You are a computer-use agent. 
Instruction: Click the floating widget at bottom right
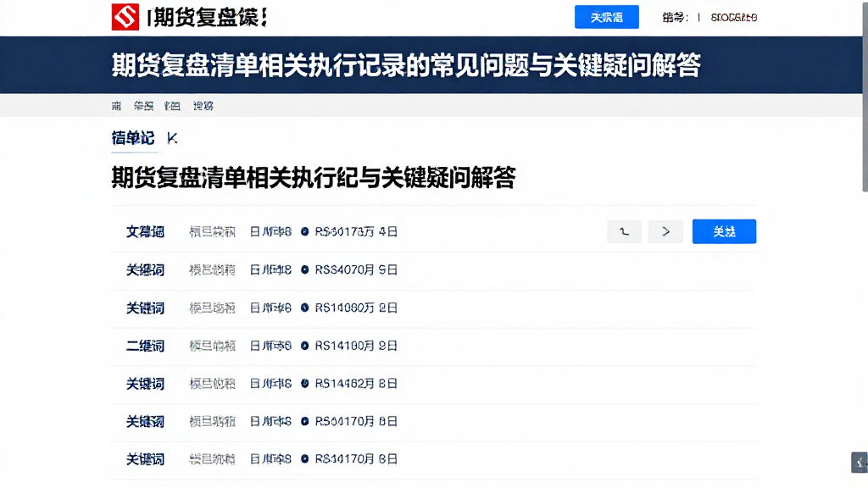(860, 463)
